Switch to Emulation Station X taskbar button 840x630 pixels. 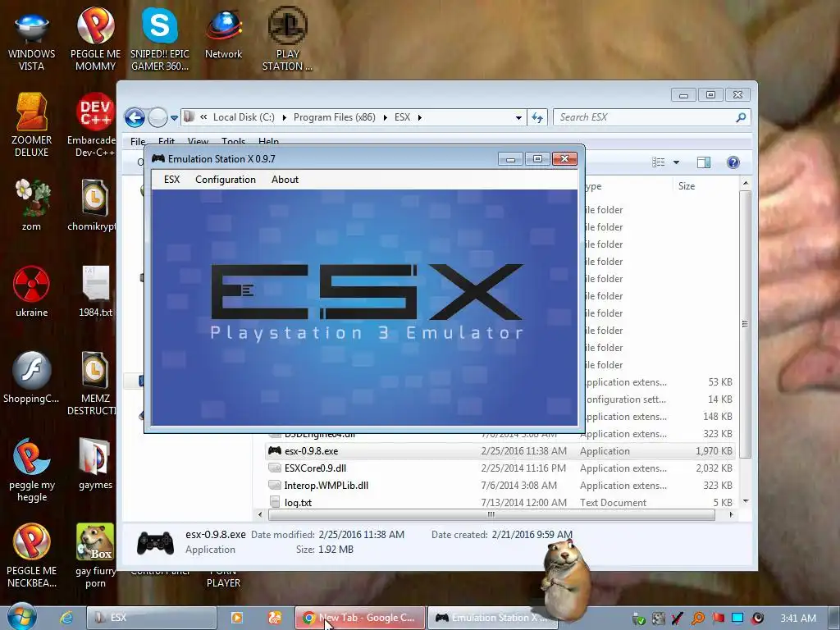(493, 618)
